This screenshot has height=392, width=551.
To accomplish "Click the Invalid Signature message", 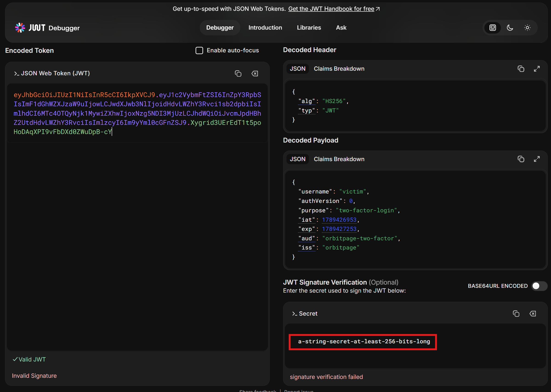I will click(x=34, y=376).
